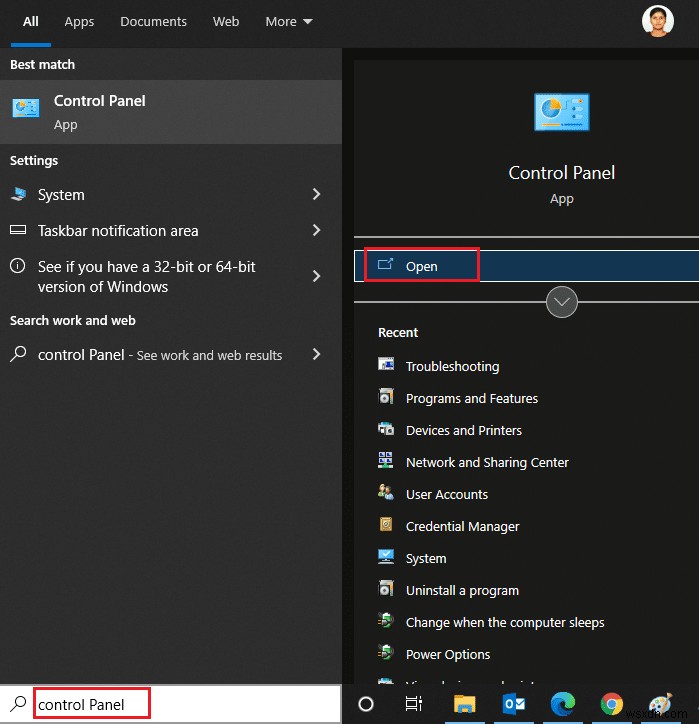Viewport: 699px width, 724px height.
Task: Open recent User Accounts
Action: point(446,494)
